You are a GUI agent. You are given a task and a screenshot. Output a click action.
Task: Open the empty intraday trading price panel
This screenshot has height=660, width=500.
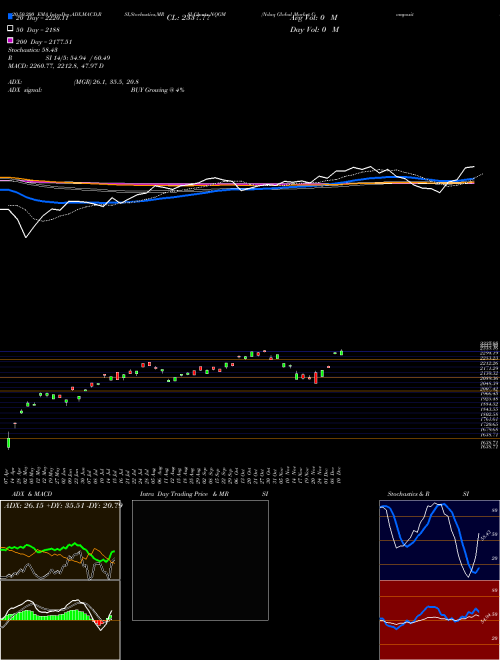tap(200, 560)
